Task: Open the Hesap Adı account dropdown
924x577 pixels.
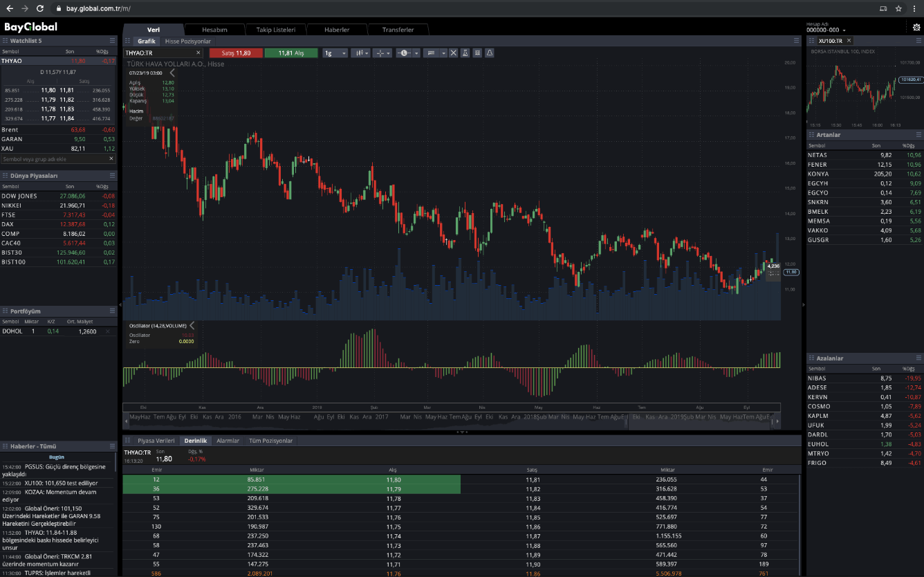Action: click(826, 30)
